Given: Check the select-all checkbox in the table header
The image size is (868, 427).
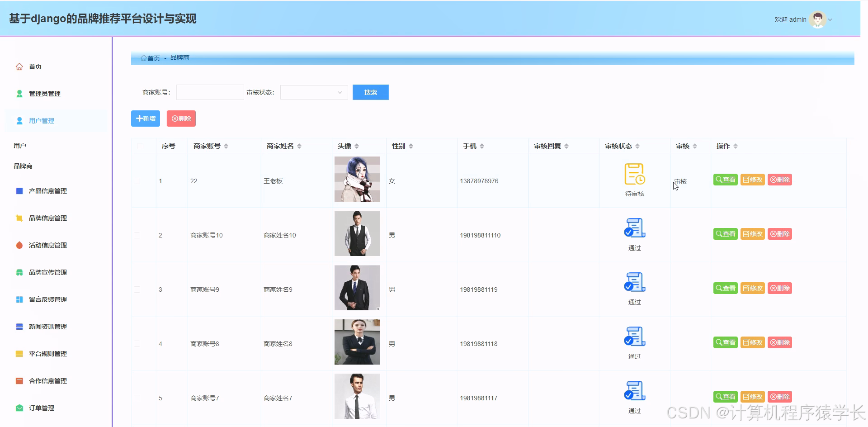Looking at the screenshot, I should (x=140, y=146).
